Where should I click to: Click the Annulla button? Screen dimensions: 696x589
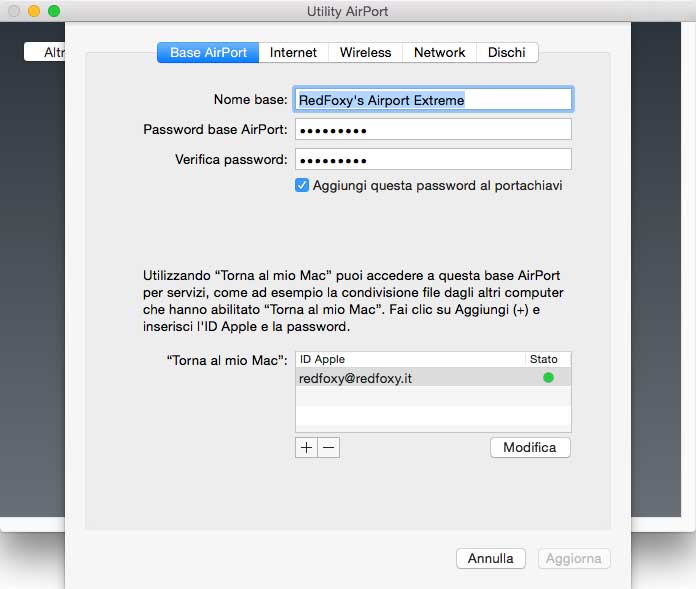(x=490, y=558)
